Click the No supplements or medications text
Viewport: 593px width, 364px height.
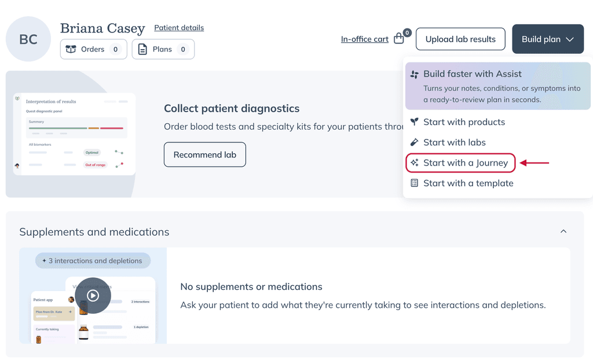point(251,286)
